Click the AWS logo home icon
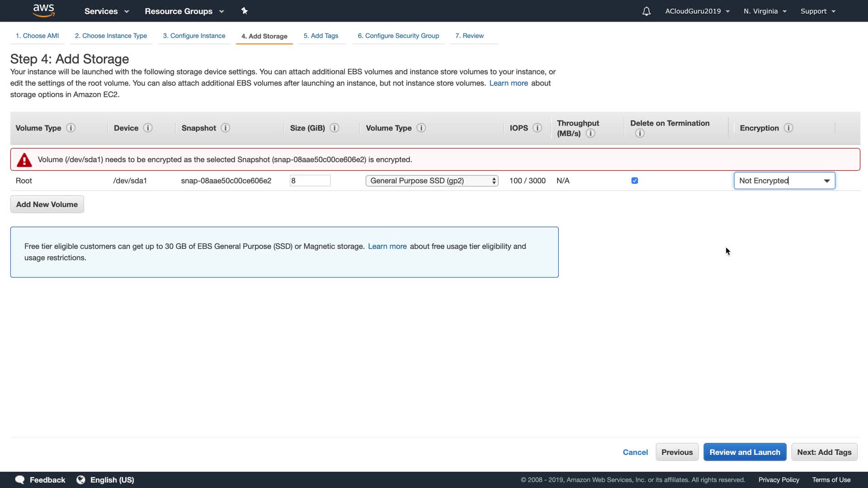This screenshot has width=868, height=488. [43, 11]
